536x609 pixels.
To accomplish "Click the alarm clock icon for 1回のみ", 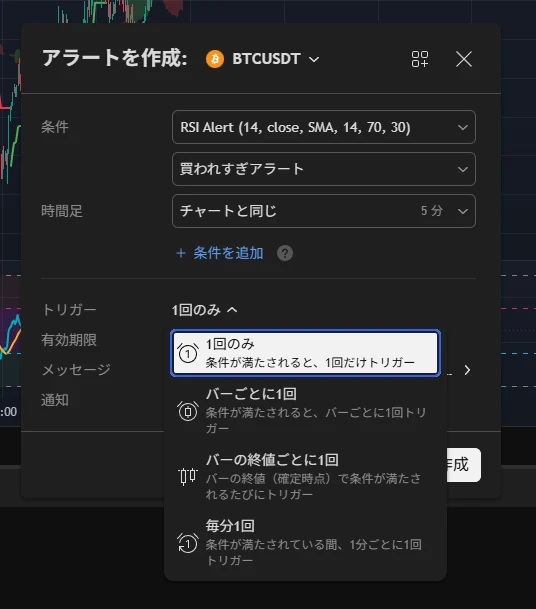I will click(x=188, y=353).
